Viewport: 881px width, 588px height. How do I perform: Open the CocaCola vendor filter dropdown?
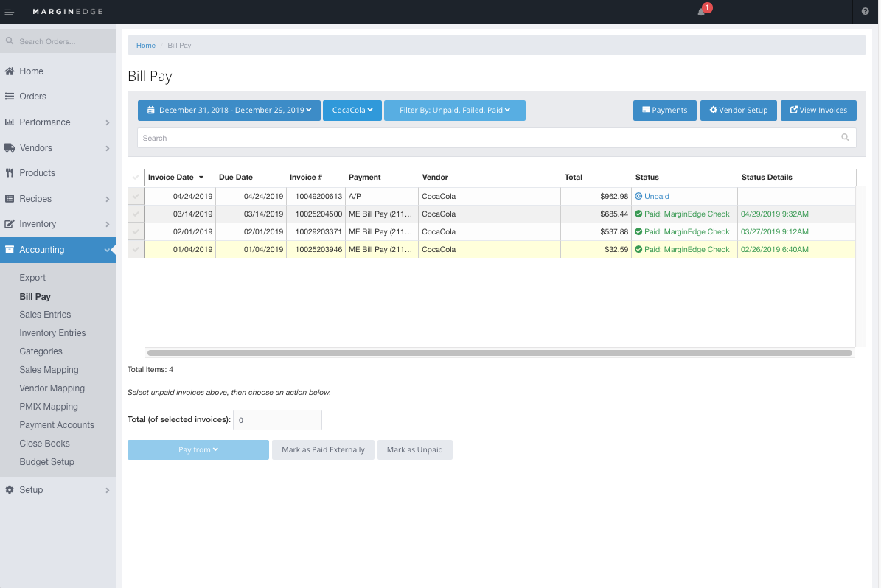pos(352,111)
